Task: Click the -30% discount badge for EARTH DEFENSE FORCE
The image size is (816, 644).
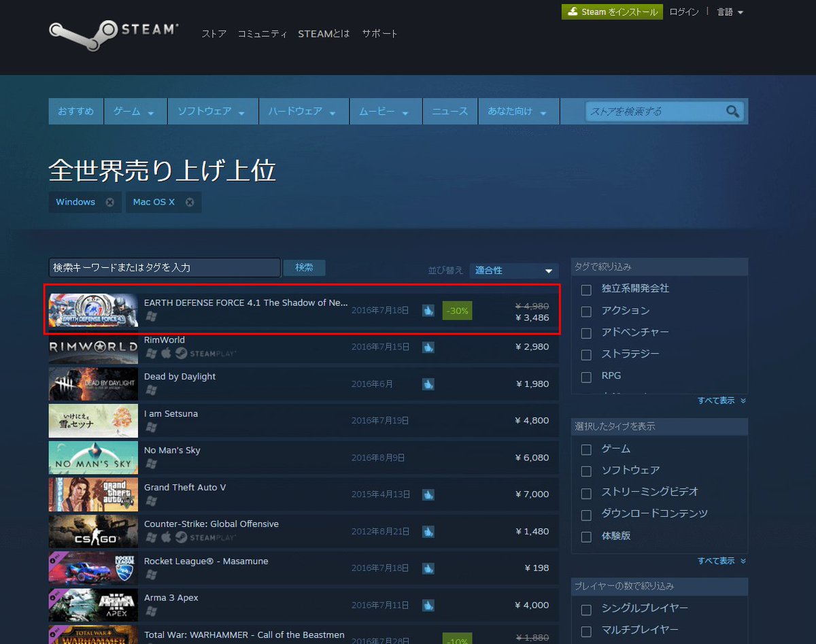Action: click(x=457, y=310)
